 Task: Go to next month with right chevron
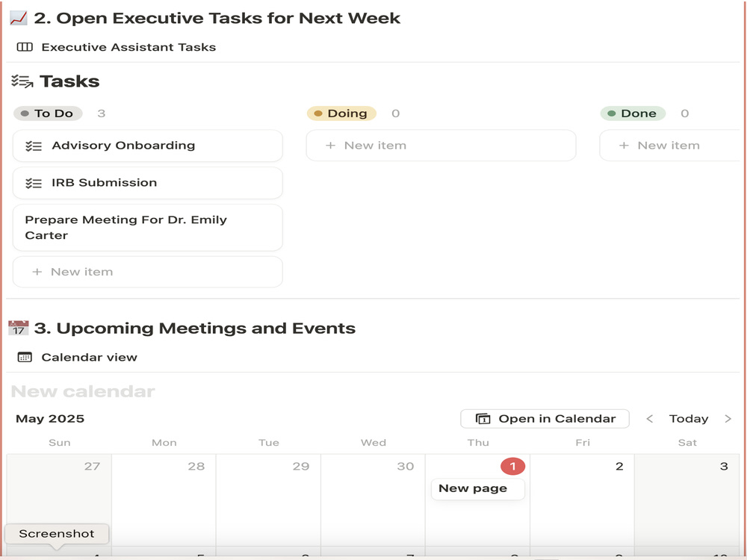pos(728,419)
